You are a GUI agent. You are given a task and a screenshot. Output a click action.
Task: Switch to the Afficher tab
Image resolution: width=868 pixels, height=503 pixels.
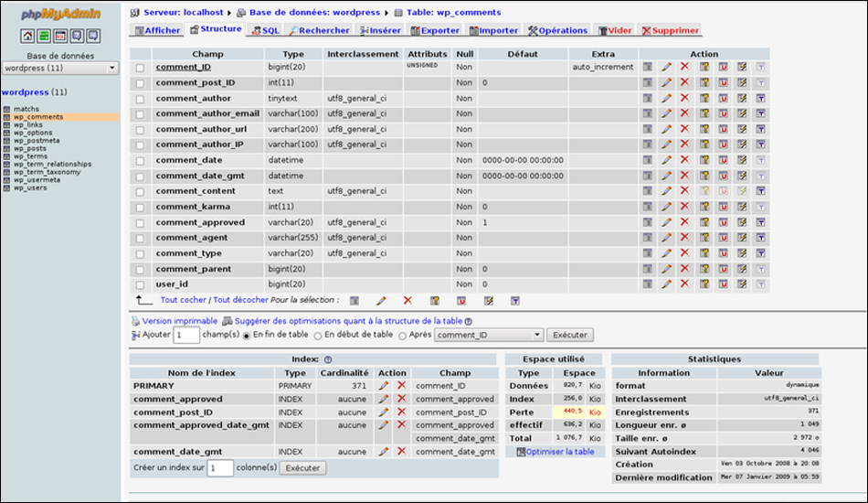158,30
